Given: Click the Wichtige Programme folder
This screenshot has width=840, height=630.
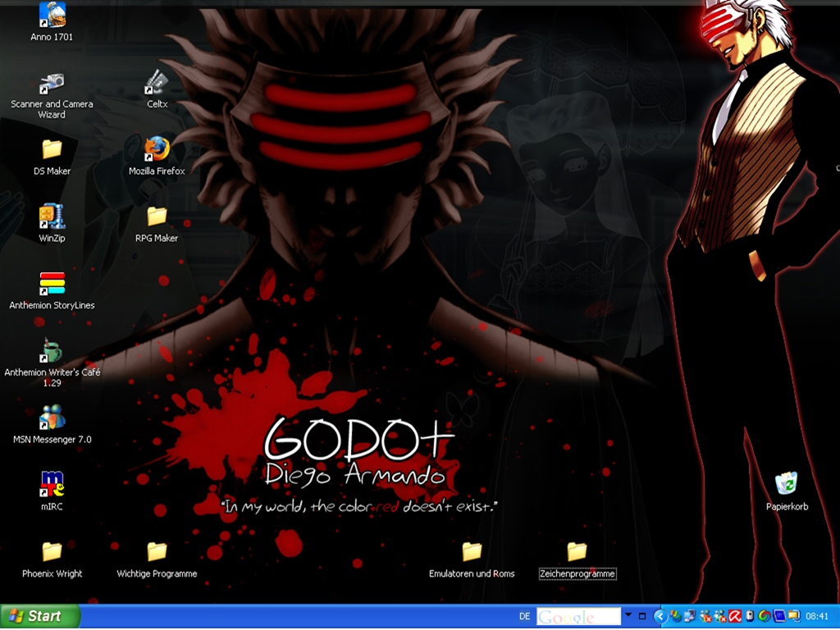Looking at the screenshot, I should tap(157, 559).
